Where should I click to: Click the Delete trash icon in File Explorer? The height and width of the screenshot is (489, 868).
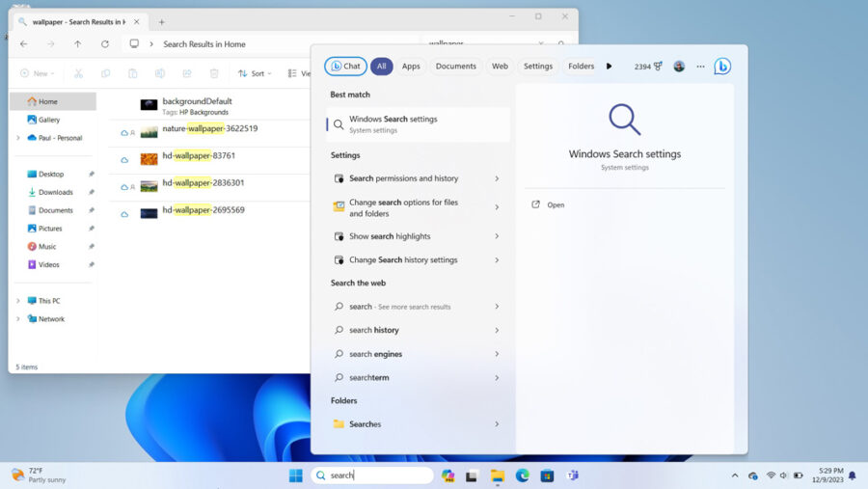click(214, 73)
